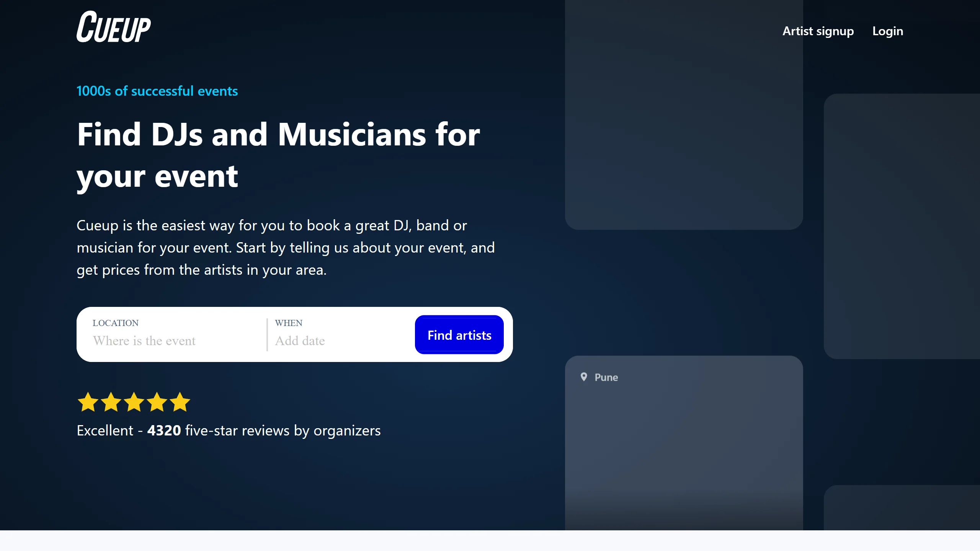The width and height of the screenshot is (980, 551).
Task: Click the star rating group above review count
Action: coord(134,402)
